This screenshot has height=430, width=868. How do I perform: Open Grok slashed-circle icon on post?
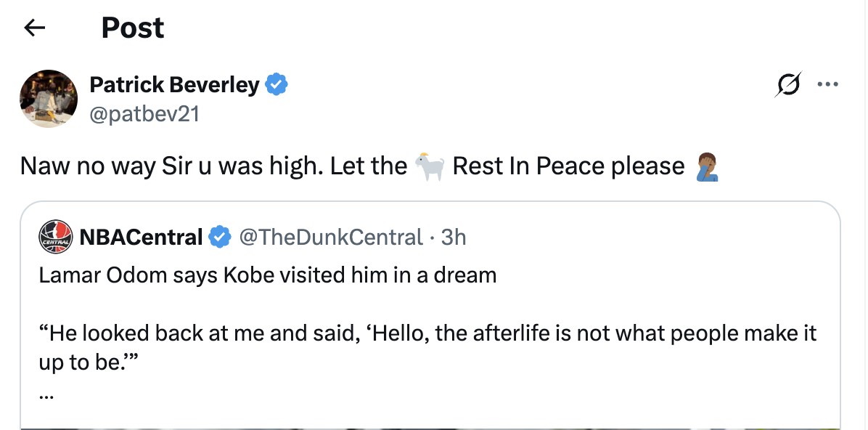point(788,85)
